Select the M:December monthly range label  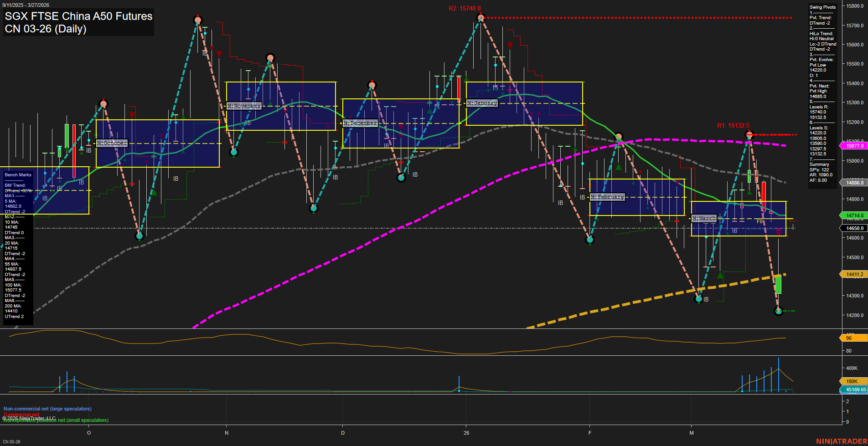click(360, 123)
